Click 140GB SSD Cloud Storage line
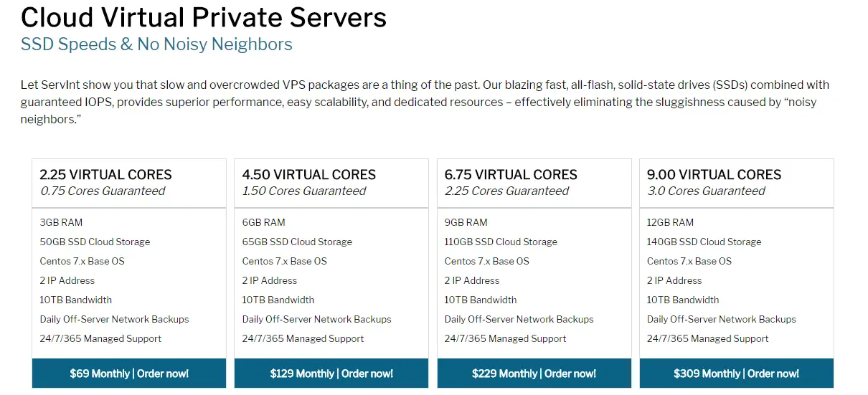Viewport: 868px width, 395px height. pyautogui.click(x=704, y=242)
